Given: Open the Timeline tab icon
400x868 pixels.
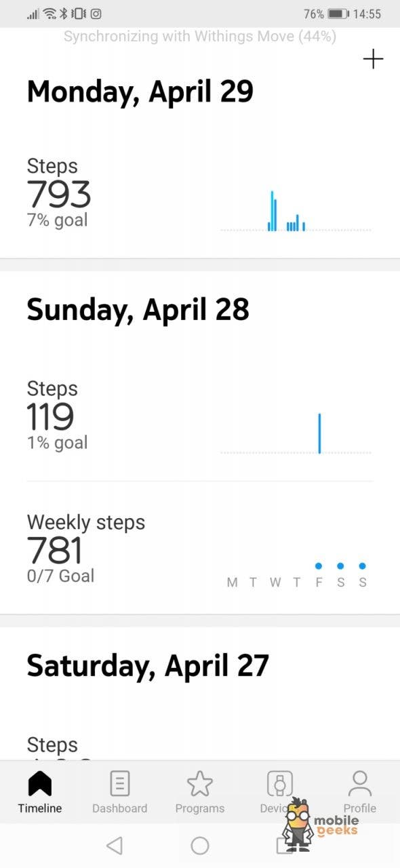Looking at the screenshot, I should (x=40, y=784).
